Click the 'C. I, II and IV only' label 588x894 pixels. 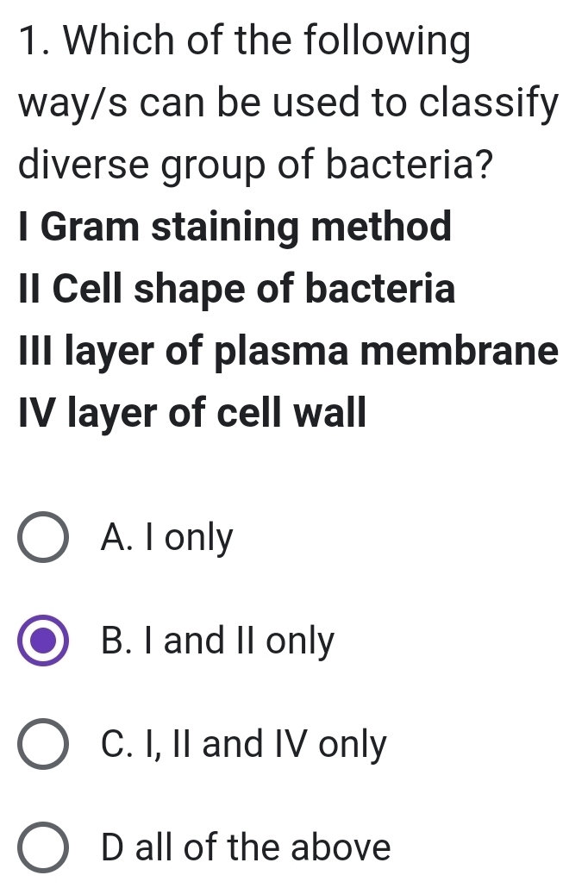(244, 745)
